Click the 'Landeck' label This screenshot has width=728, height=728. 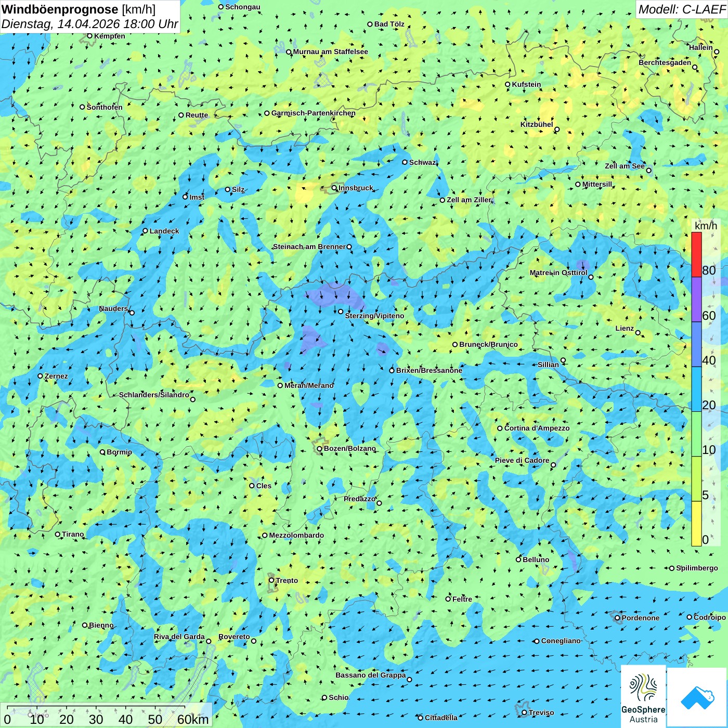tap(164, 231)
